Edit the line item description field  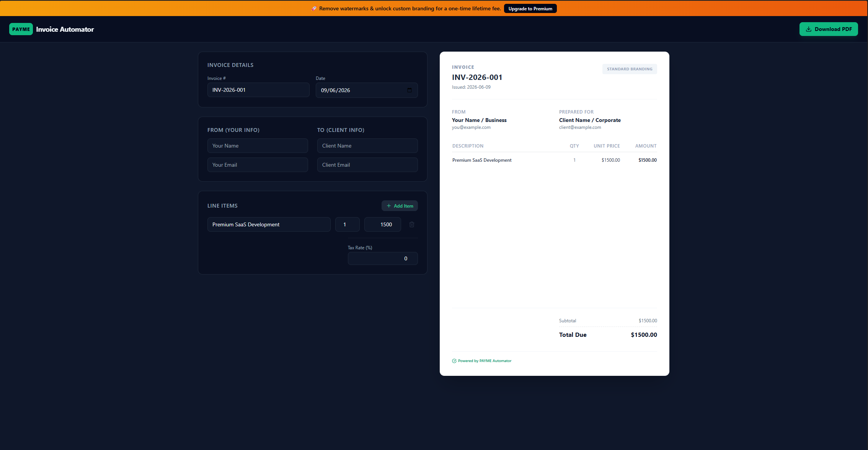pos(269,224)
